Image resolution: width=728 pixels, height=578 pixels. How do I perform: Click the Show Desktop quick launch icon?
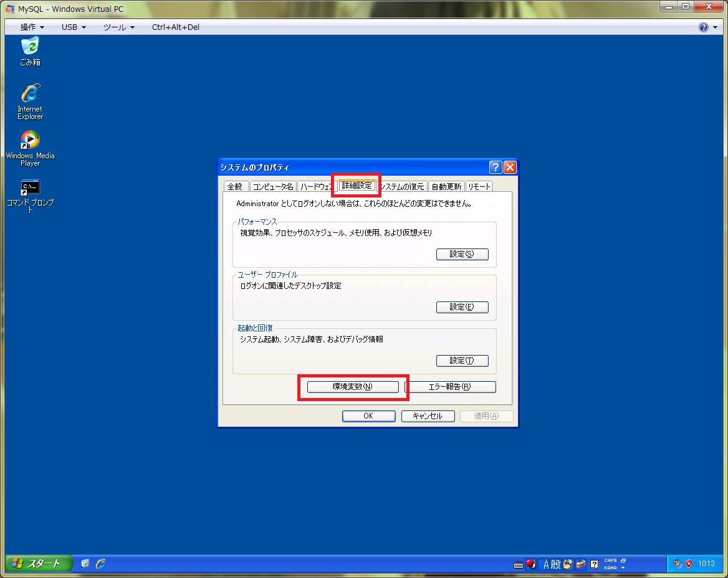[x=85, y=563]
